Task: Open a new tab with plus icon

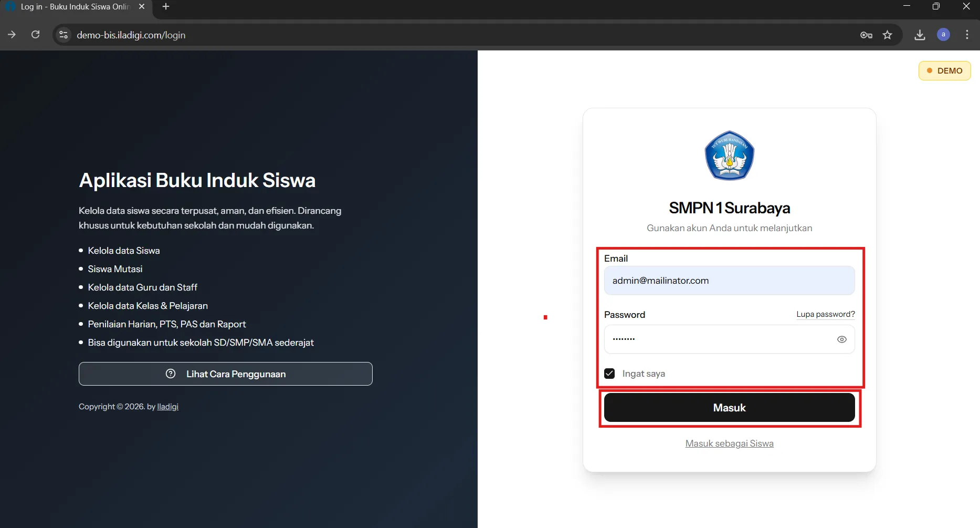Action: [166, 6]
